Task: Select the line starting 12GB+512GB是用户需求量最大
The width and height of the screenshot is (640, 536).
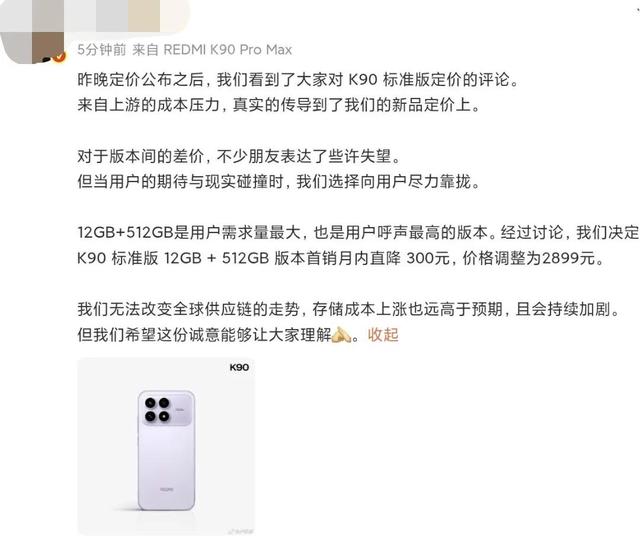Action: click(x=358, y=232)
